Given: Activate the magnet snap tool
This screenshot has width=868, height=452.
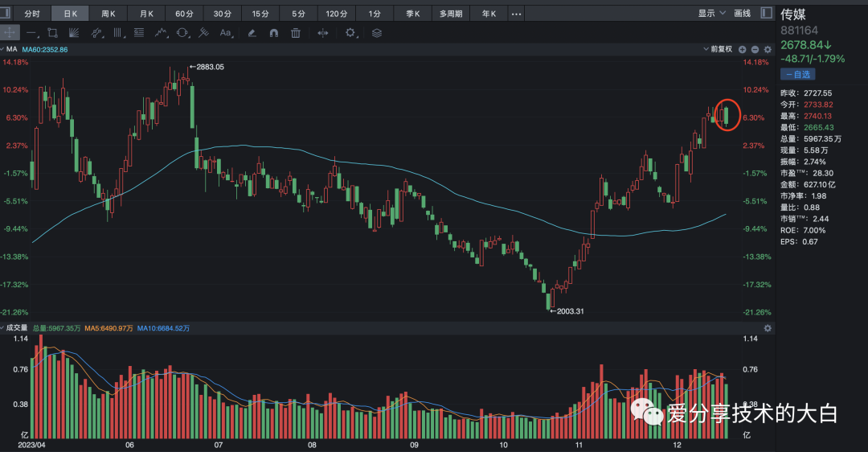Looking at the screenshot, I should pos(273,33).
